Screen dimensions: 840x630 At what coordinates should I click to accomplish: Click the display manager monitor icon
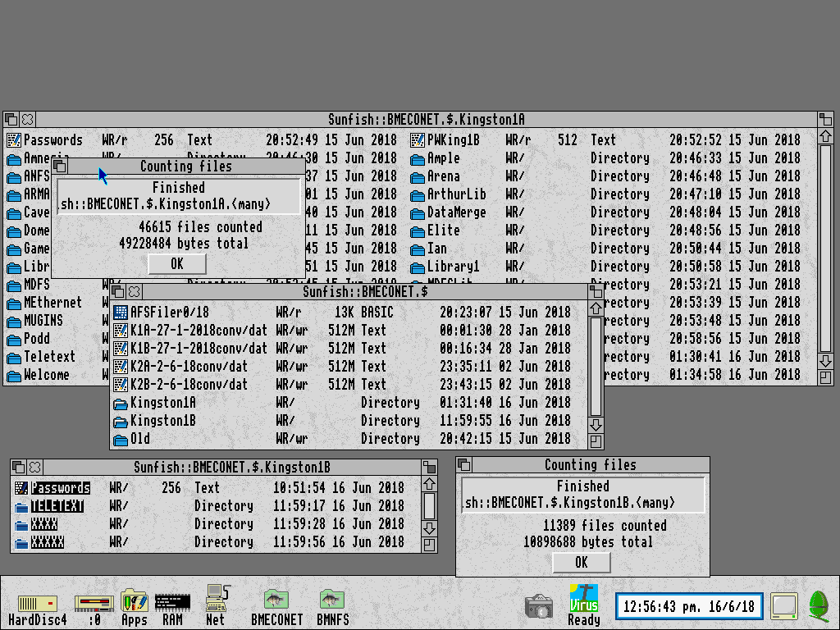[784, 606]
